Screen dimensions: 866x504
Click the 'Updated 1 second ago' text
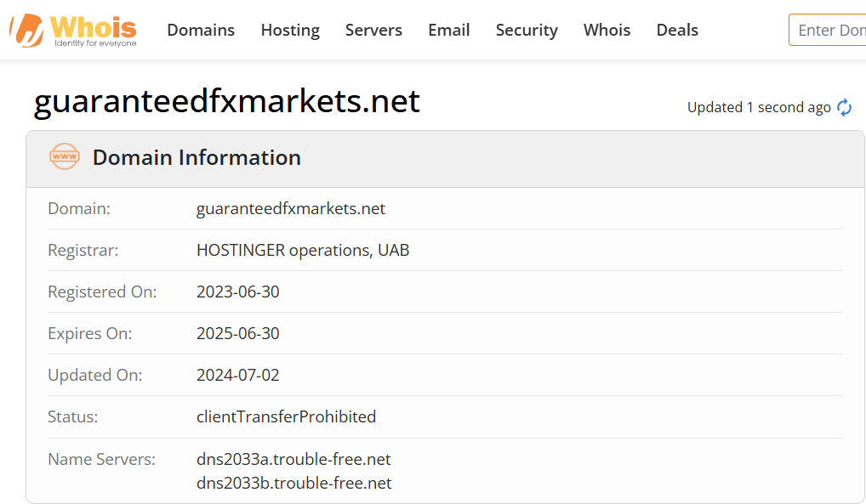(x=759, y=107)
